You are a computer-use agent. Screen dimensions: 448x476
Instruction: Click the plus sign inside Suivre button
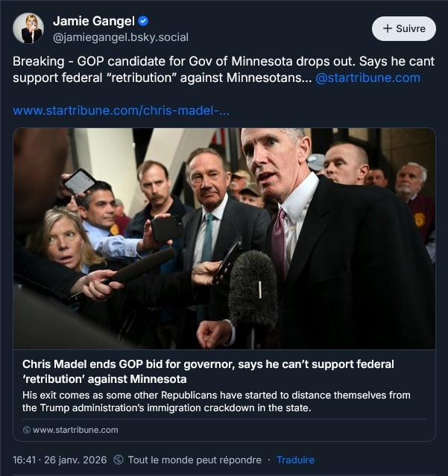388,28
